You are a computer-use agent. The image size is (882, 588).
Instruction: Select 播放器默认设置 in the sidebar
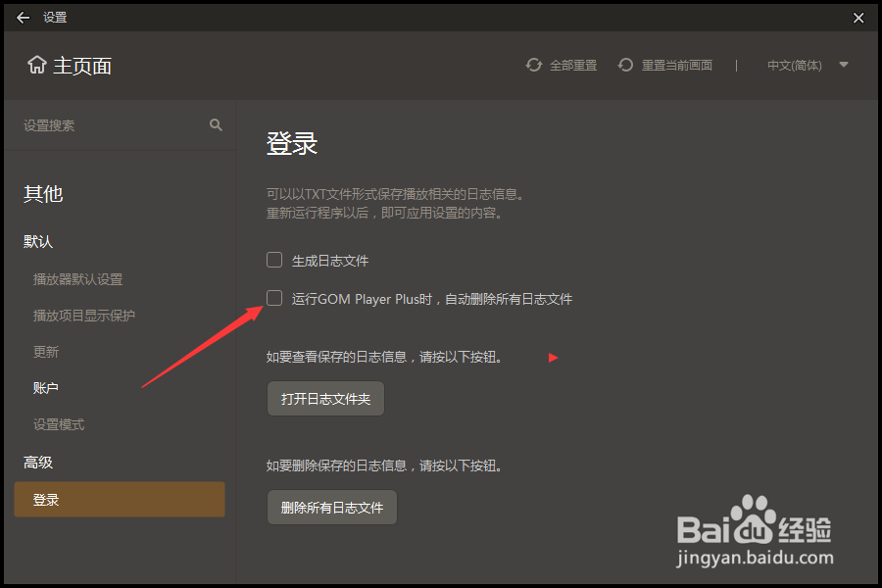click(77, 279)
